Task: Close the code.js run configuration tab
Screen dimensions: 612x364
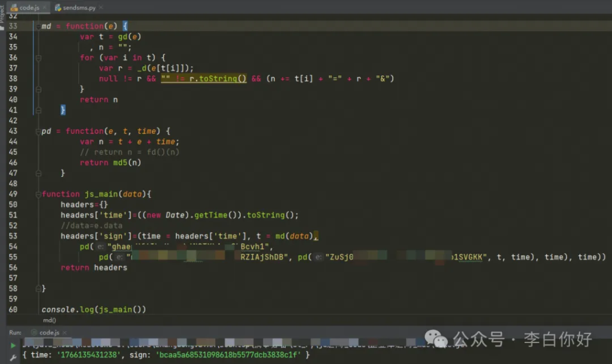Action: (64, 332)
